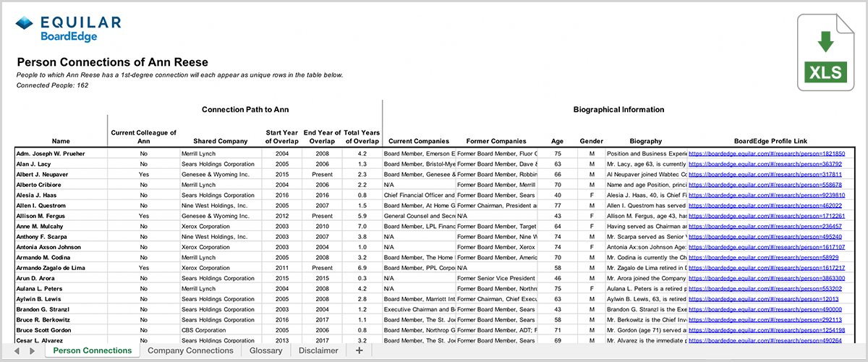Click Total Years of Overlap header
This screenshot has height=362, width=868.
tap(362, 137)
